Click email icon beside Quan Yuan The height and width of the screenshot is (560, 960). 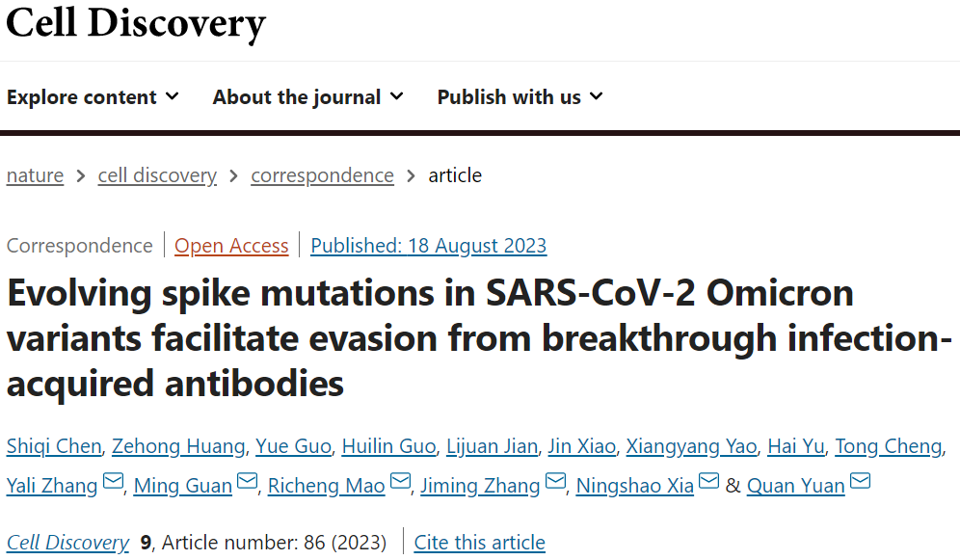(x=860, y=483)
